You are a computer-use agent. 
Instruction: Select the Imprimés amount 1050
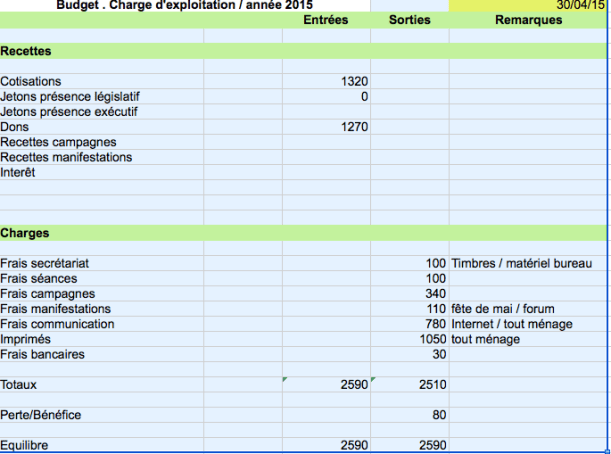point(432,339)
